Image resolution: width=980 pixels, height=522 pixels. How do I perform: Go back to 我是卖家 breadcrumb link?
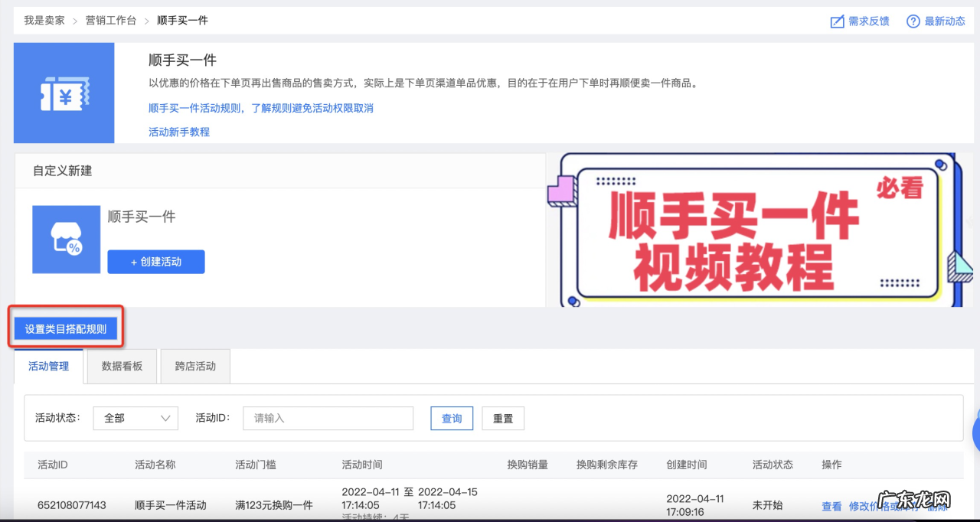coord(44,21)
